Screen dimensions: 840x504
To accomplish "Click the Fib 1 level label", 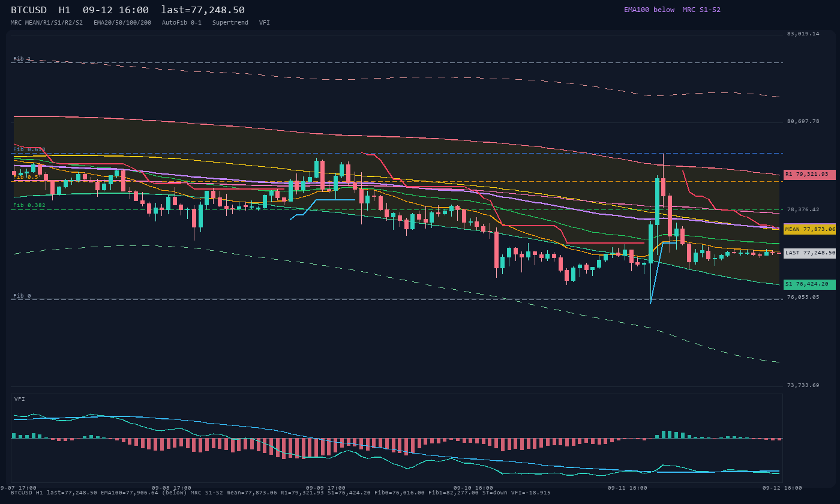I will (x=22, y=59).
